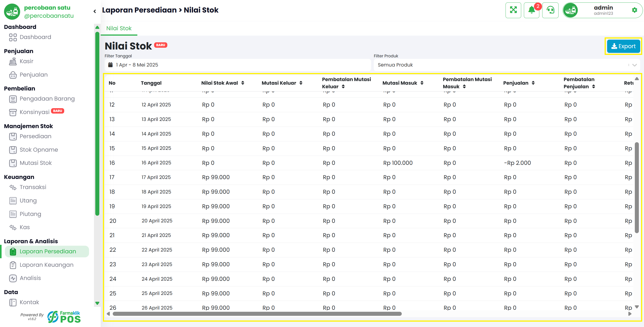Sort by Penjualan column
644x327 pixels.
coord(533,83)
